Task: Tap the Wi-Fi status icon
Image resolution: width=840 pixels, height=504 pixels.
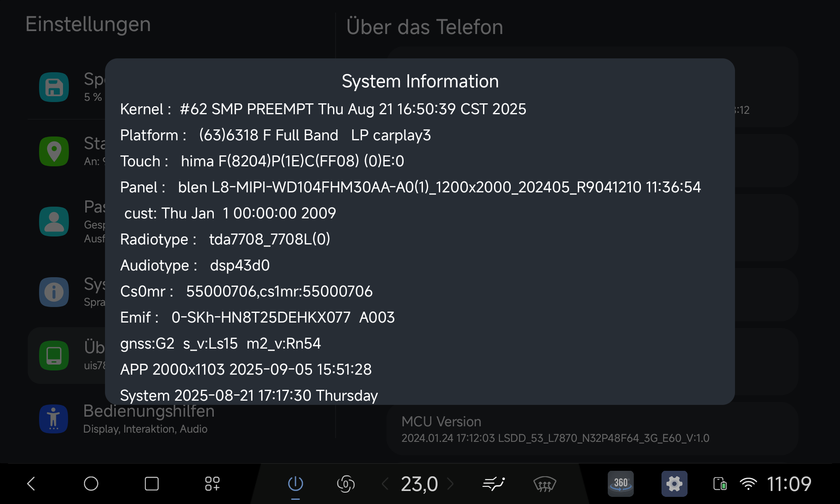Action: click(748, 484)
